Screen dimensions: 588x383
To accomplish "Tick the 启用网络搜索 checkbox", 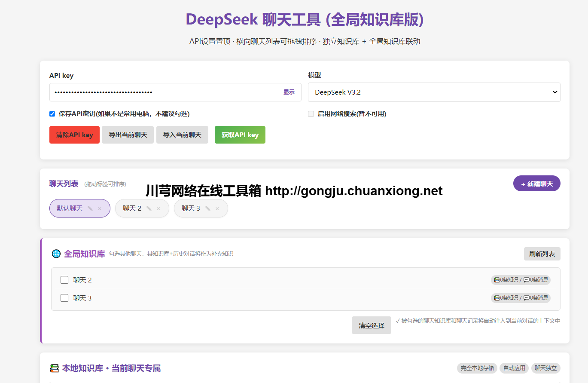I will (311, 114).
